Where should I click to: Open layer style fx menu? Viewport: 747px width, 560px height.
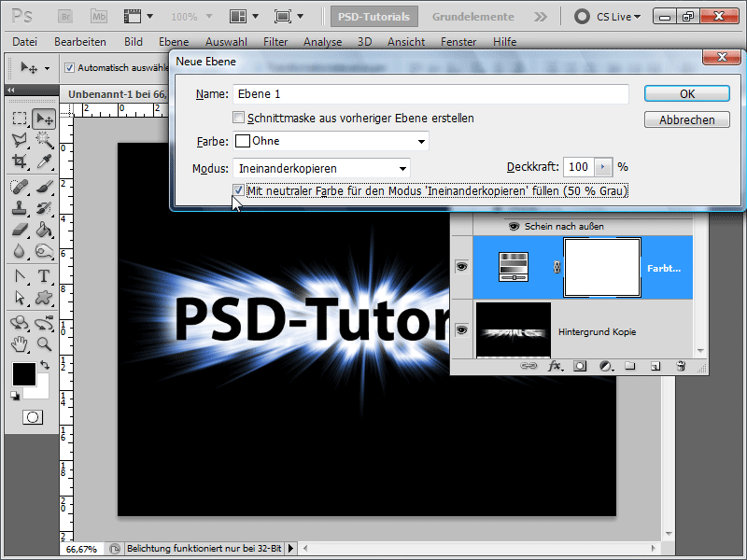point(555,366)
